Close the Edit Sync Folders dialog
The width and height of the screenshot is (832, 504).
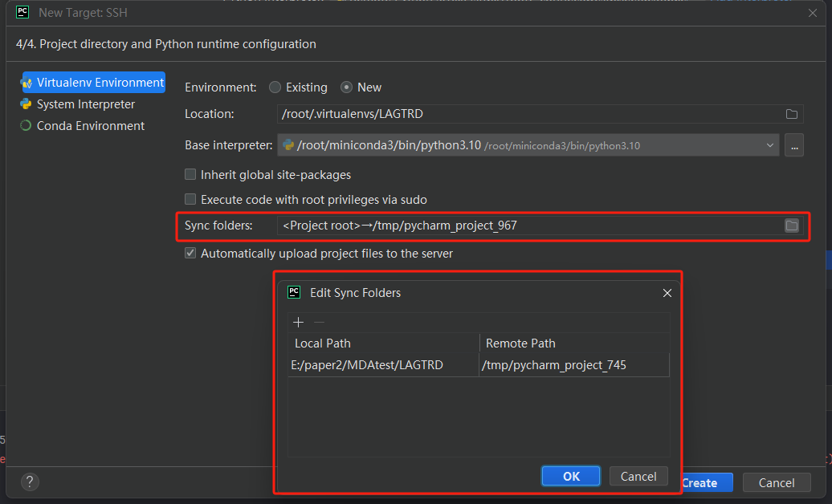pyautogui.click(x=667, y=293)
